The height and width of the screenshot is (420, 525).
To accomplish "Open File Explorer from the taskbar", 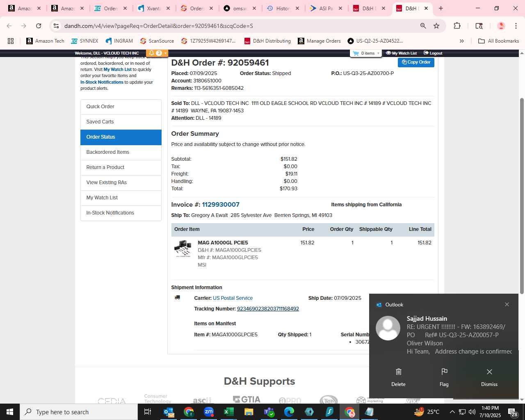I will pyautogui.click(x=249, y=412).
